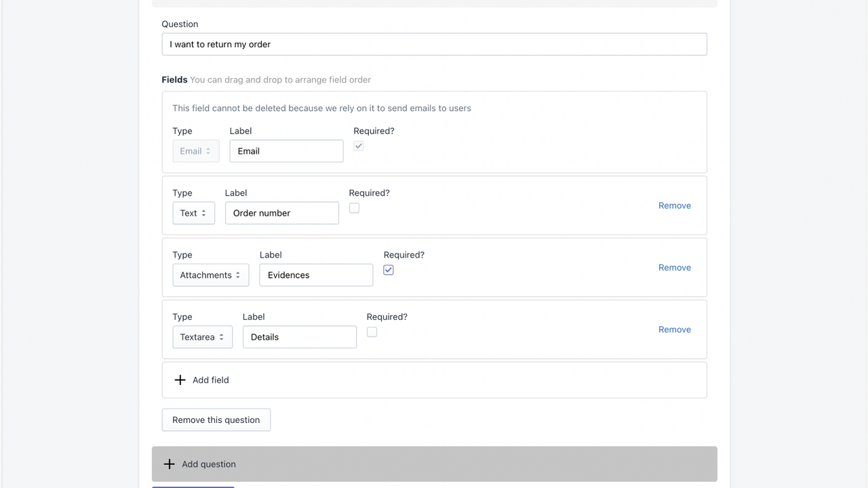The image size is (868, 488).
Task: Click the plus icon beside Add field
Action: pos(180,380)
